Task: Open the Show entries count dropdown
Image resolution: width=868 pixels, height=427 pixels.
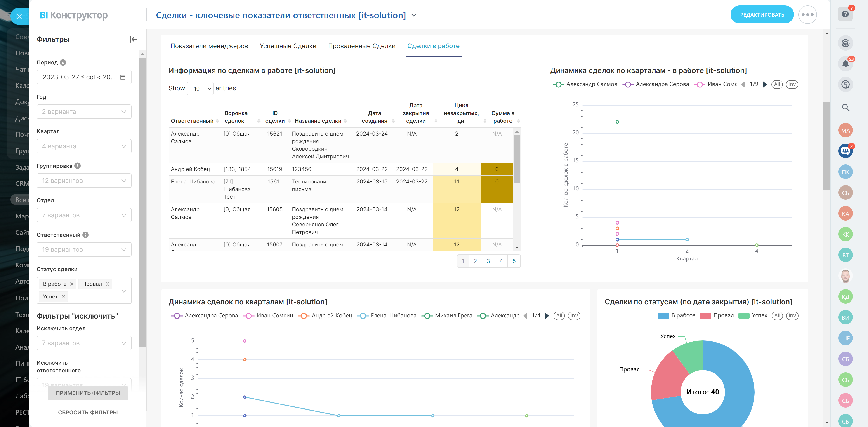Action: tap(200, 89)
